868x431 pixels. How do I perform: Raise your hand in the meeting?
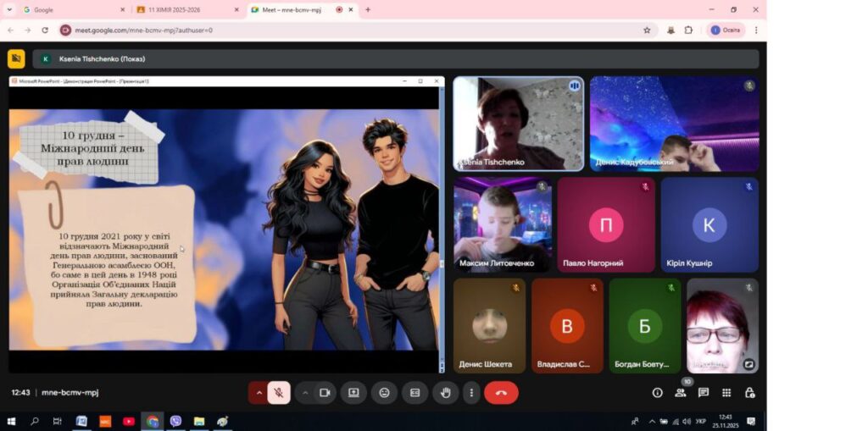(x=445, y=393)
